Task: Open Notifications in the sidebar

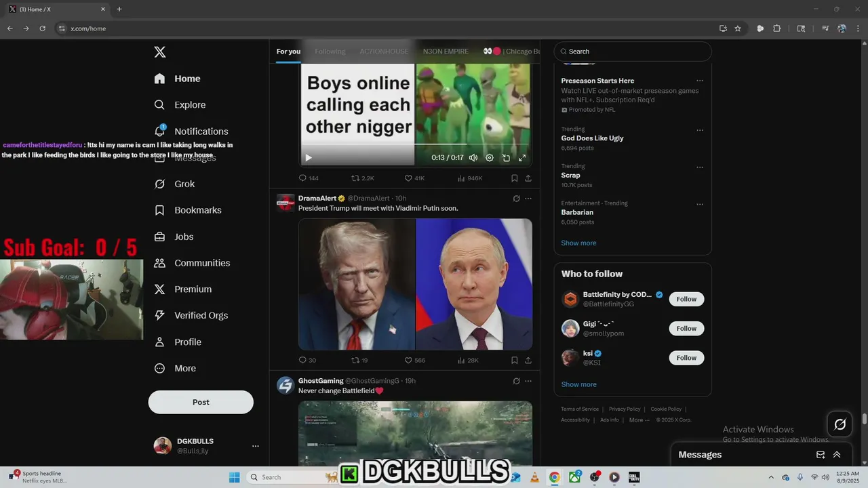Action: [x=191, y=131]
